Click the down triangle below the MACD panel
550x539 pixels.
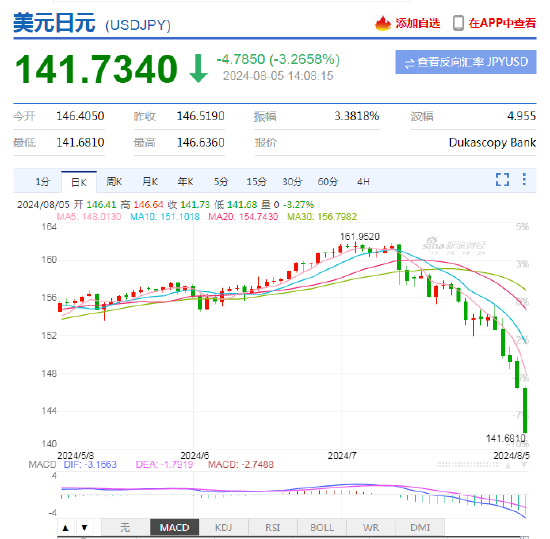(85, 527)
